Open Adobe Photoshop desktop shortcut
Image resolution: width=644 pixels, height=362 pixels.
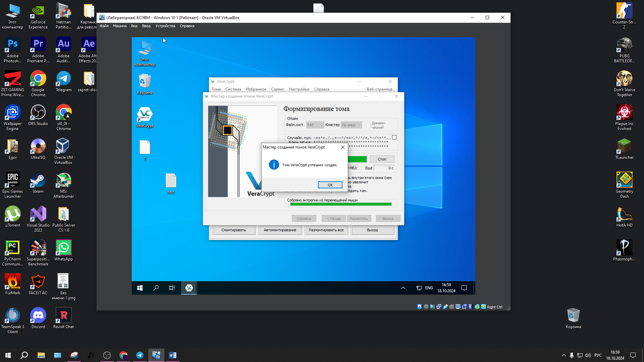click(12, 50)
